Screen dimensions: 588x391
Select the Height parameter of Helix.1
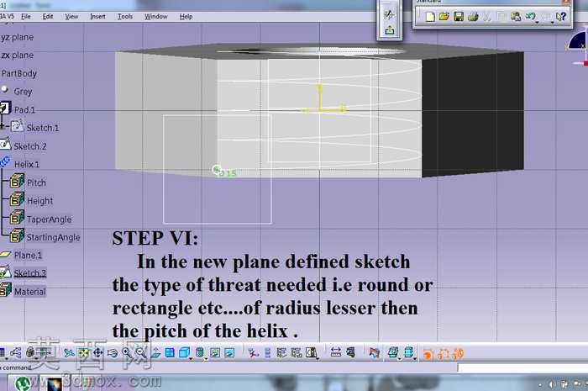39,201
